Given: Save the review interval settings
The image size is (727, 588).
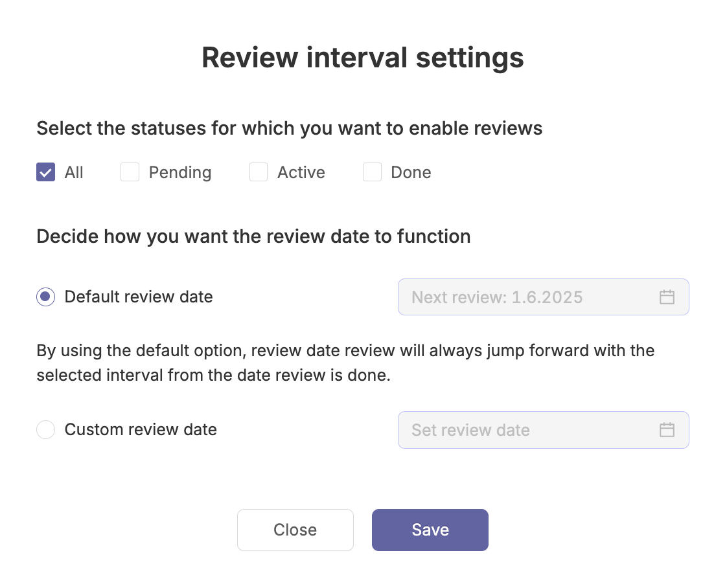Looking at the screenshot, I should pos(430,530).
